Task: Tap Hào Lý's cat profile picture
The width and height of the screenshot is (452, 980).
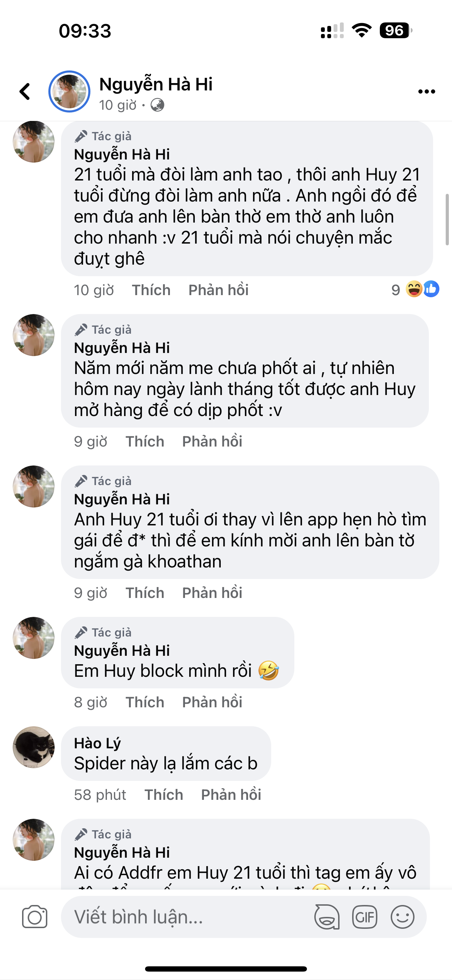Action: point(34,747)
